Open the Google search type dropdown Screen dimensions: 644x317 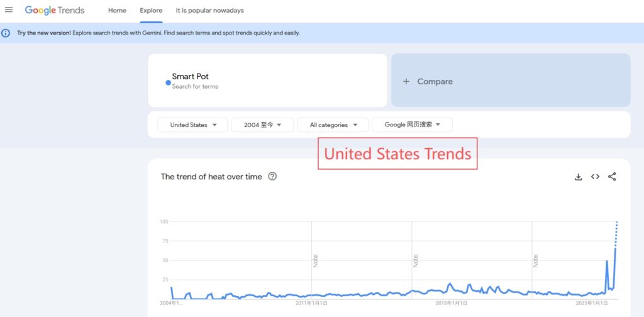point(412,125)
